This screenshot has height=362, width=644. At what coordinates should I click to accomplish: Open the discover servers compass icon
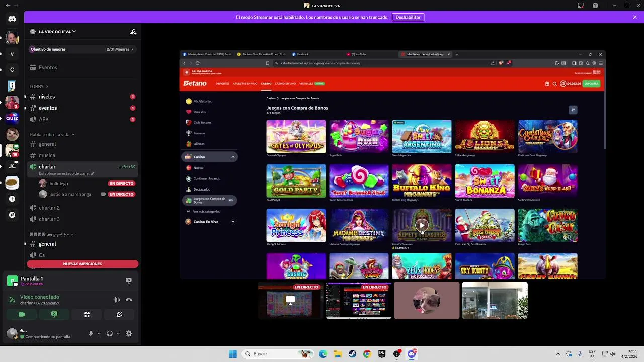point(12,215)
